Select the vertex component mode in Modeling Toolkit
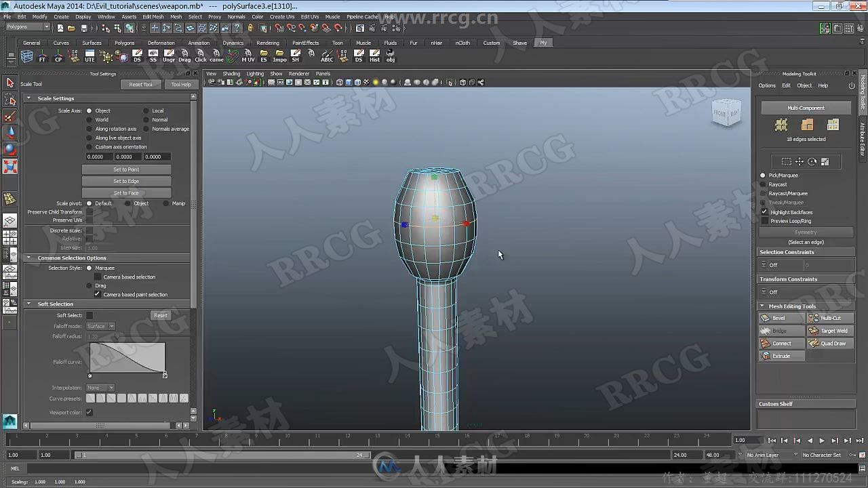This screenshot has width=868, height=488. click(x=781, y=125)
